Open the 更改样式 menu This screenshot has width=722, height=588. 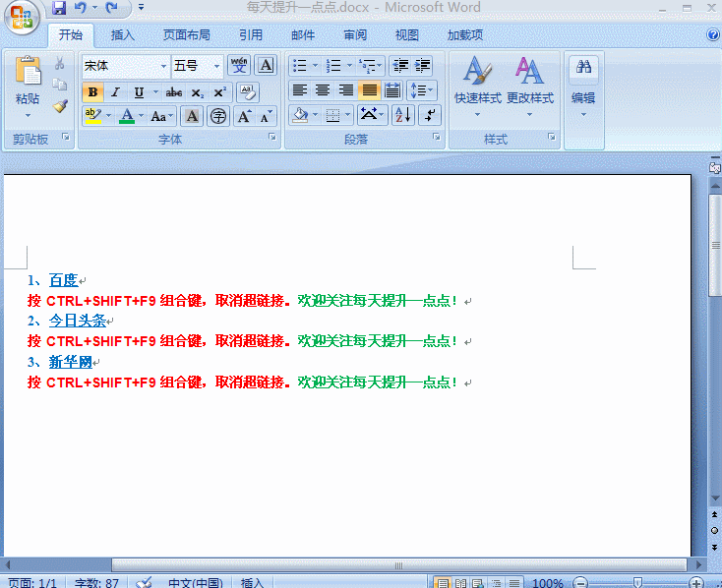(x=529, y=87)
